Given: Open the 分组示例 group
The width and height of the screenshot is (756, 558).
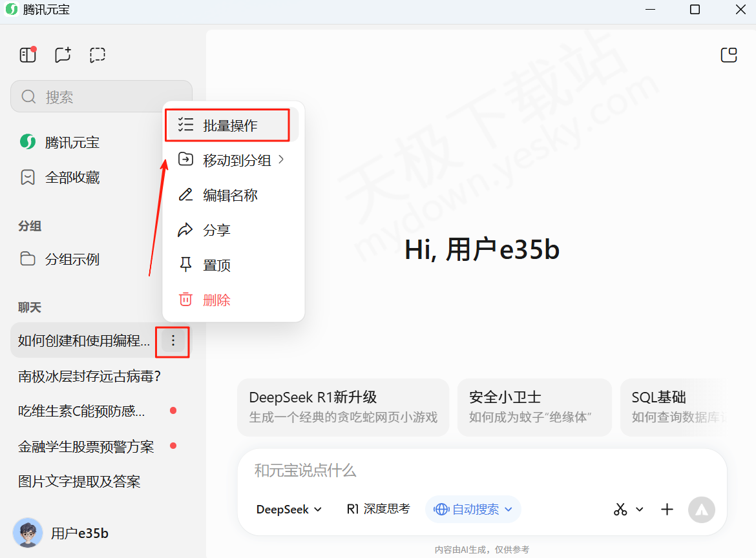Looking at the screenshot, I should [101, 259].
